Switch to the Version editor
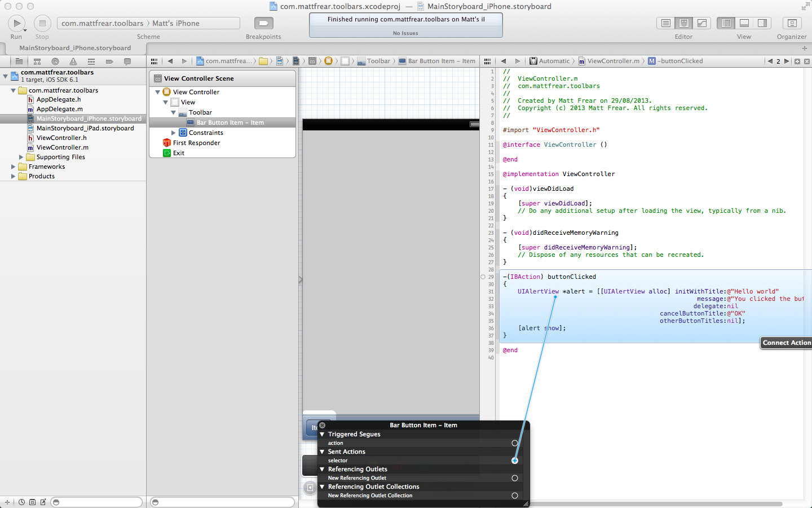The width and height of the screenshot is (812, 508). pyautogui.click(x=702, y=23)
